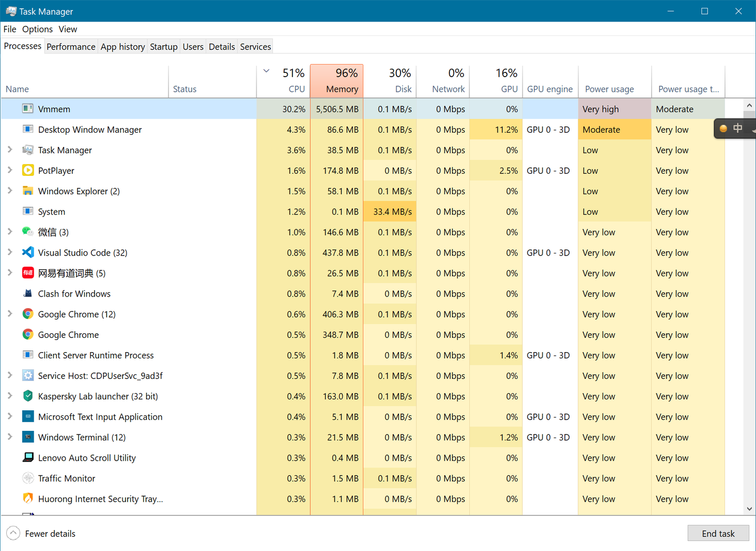Click the Clash for Windows cat icon
The height and width of the screenshot is (551, 756).
click(28, 293)
